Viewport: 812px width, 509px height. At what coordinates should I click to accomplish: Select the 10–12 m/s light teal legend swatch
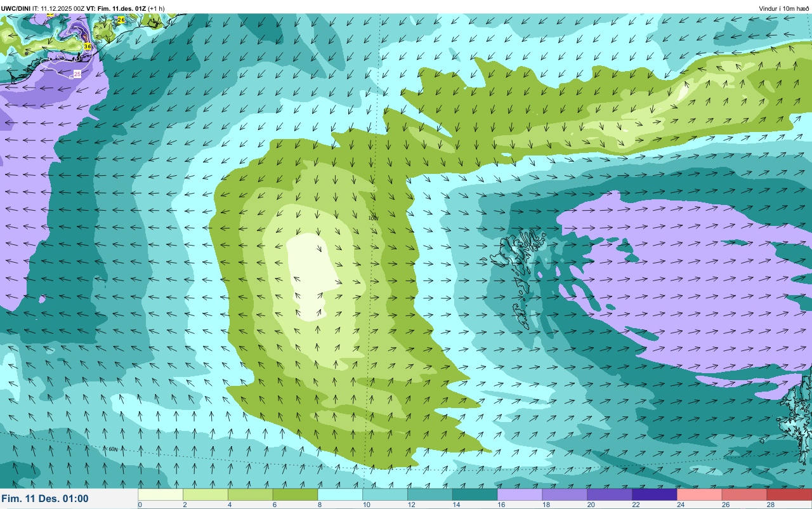point(385,494)
